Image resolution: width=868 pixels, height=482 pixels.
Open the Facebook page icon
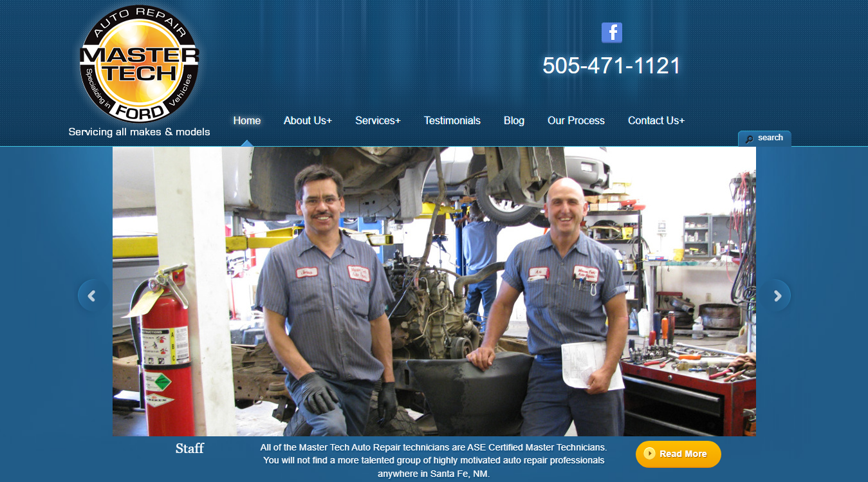click(611, 33)
